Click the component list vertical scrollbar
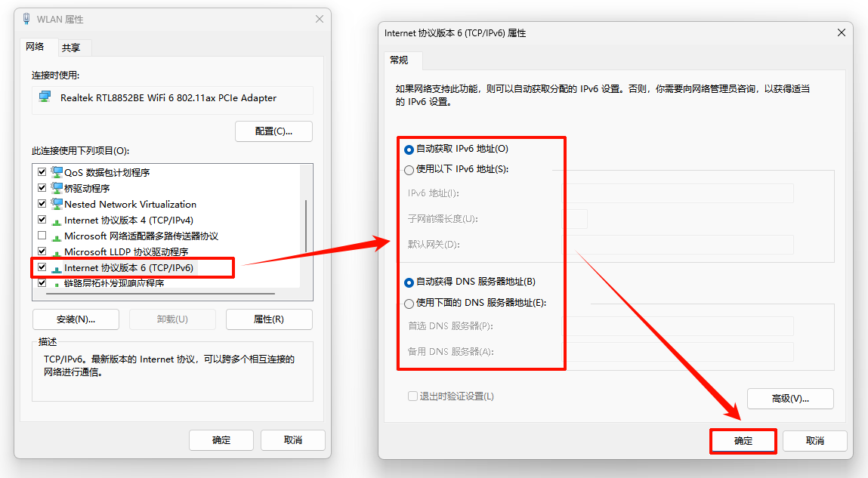Viewport: 868px width, 478px height. [x=306, y=227]
